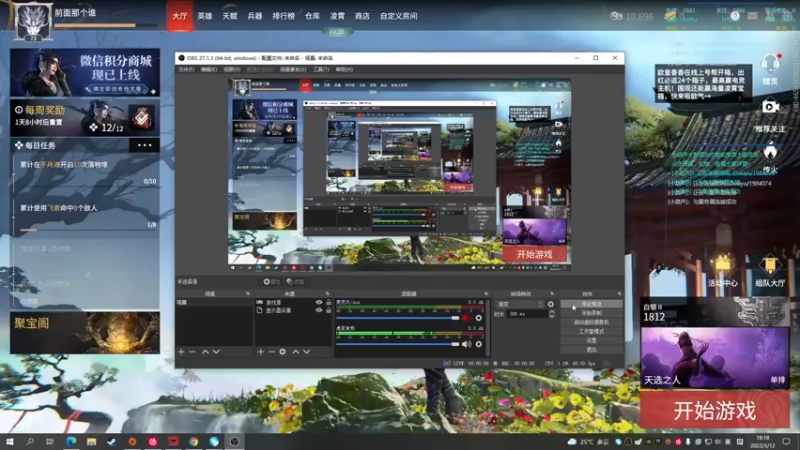Remove selected scene with minus icon
Screen dimensions: 800x450
pyautogui.click(x=192, y=352)
